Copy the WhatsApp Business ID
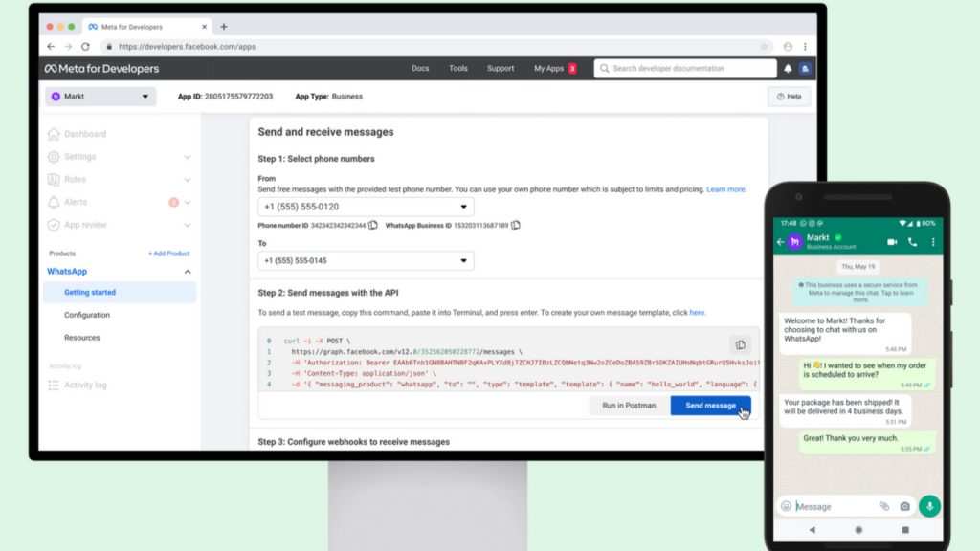The width and height of the screenshot is (980, 551). (516, 225)
